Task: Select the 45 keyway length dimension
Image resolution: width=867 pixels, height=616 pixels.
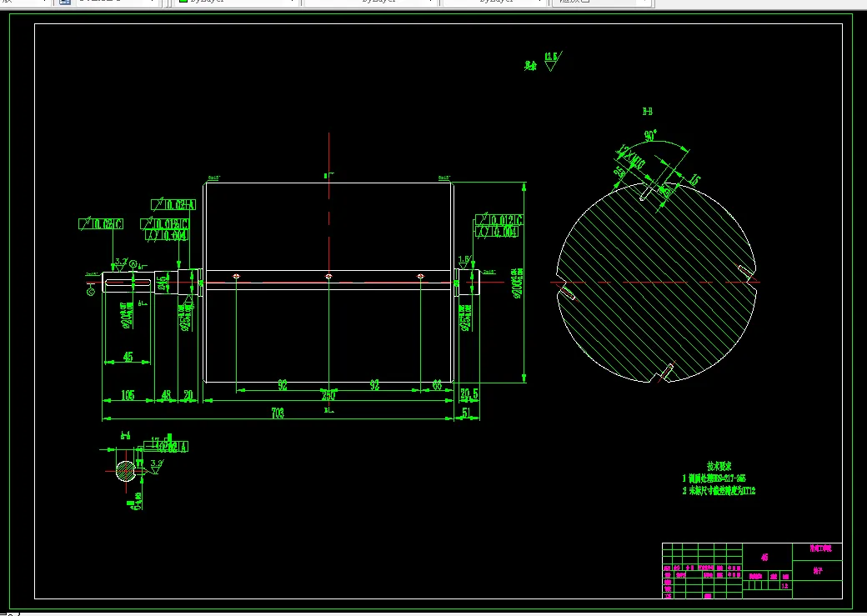Action: point(128,357)
